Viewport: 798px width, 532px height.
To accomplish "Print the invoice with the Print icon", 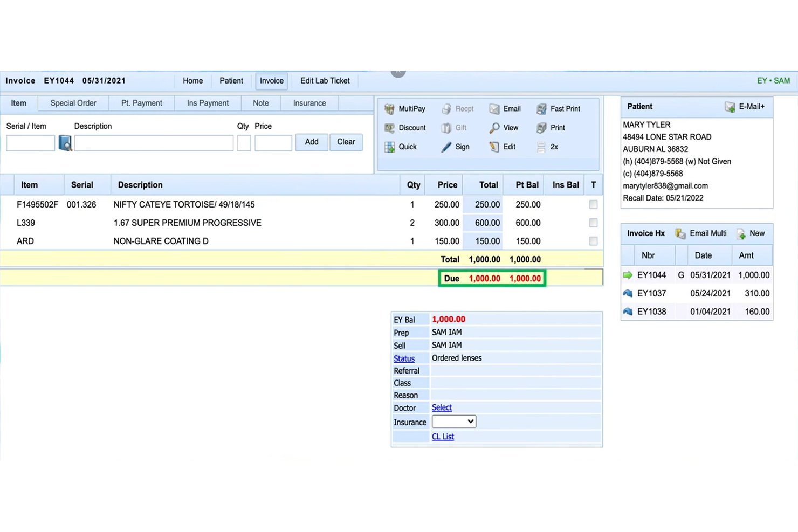I will pos(541,128).
